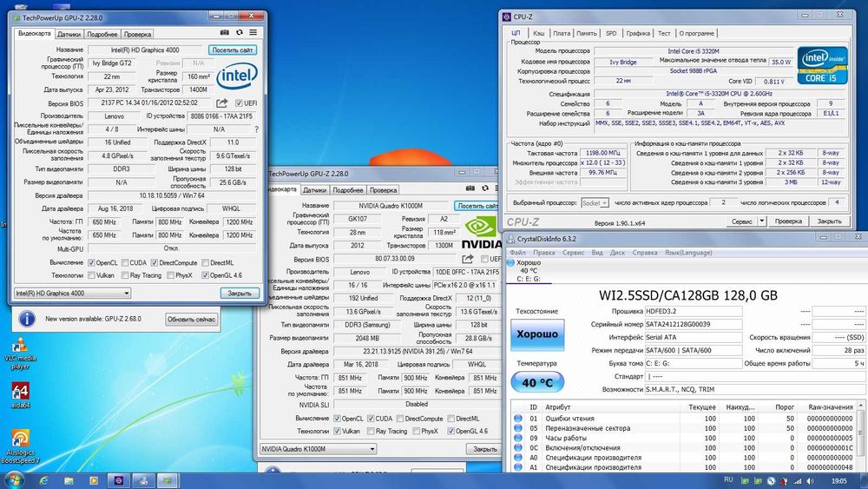This screenshot has height=489, width=868.
Task: Toggle Ray Tracing checkbox in NVIDIA GPU-Z
Action: pyautogui.click(x=371, y=431)
